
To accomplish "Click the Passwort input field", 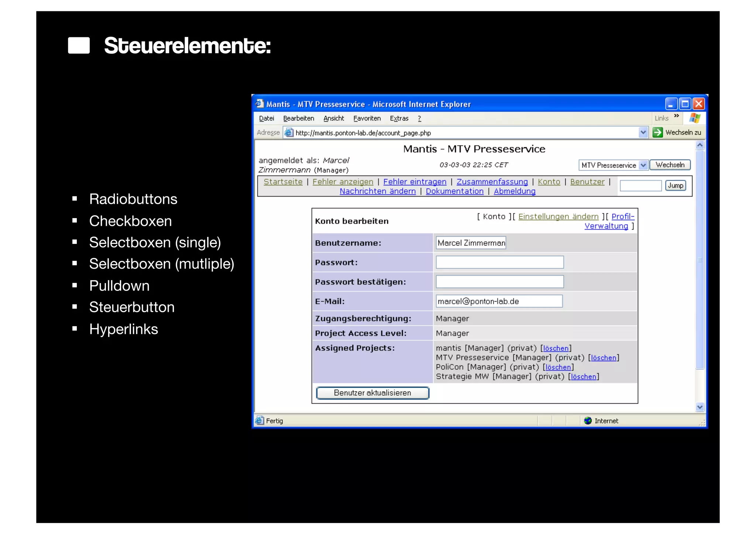I will pos(500,262).
